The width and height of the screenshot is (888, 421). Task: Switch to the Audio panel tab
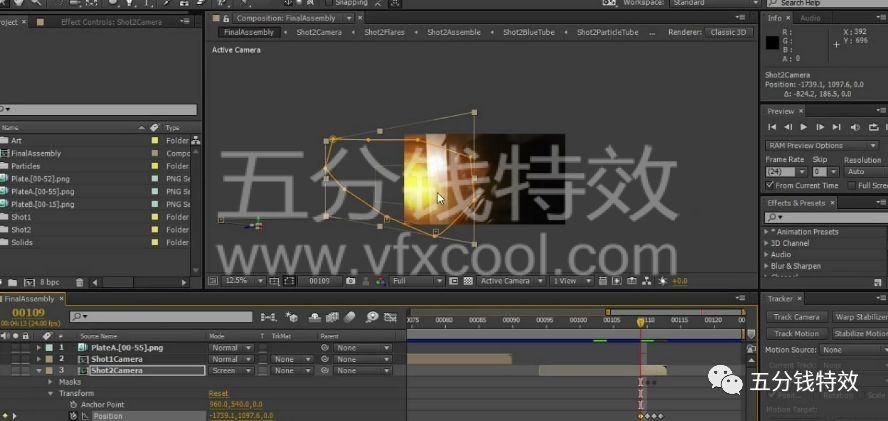pyautogui.click(x=810, y=18)
